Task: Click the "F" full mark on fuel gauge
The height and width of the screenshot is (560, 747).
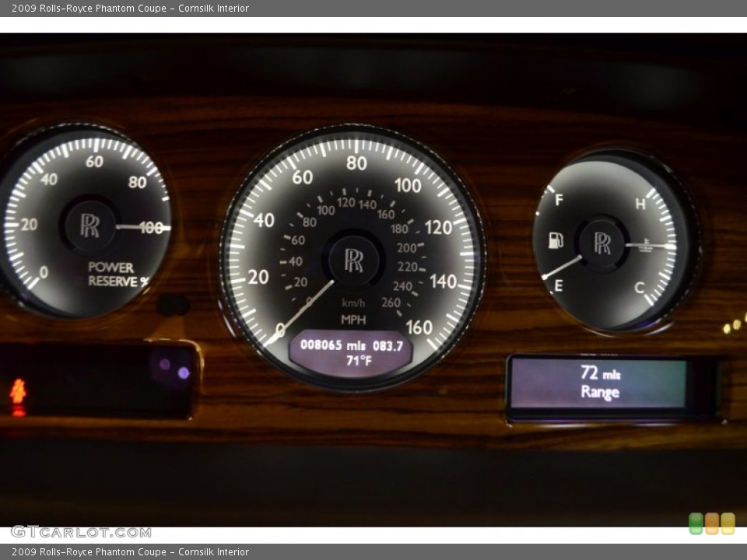Action: point(559,200)
